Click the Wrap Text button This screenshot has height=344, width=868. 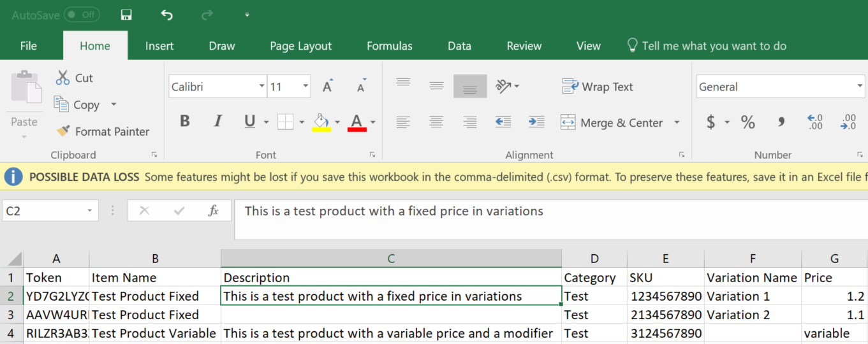click(x=598, y=87)
